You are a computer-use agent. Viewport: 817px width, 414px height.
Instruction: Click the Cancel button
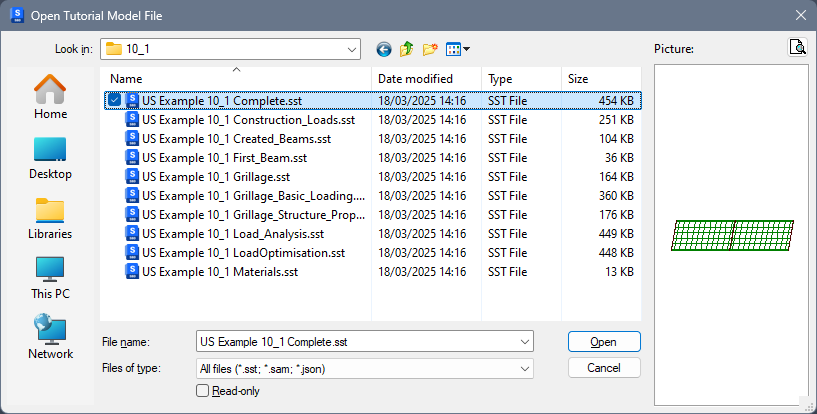tap(604, 368)
